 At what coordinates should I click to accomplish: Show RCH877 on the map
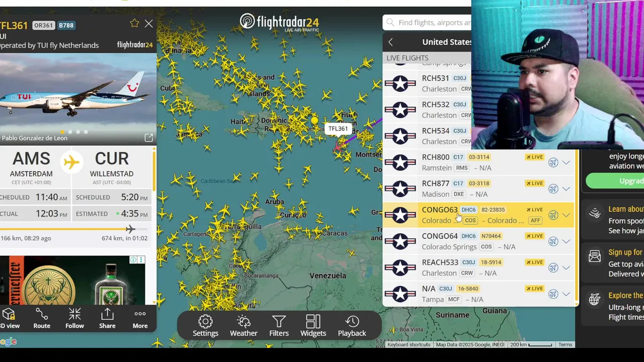tap(553, 189)
